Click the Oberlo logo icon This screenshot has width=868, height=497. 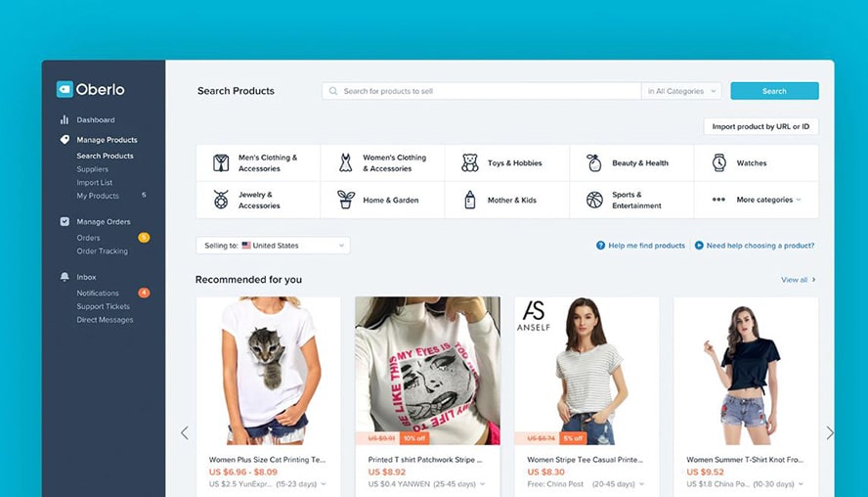tap(65, 89)
